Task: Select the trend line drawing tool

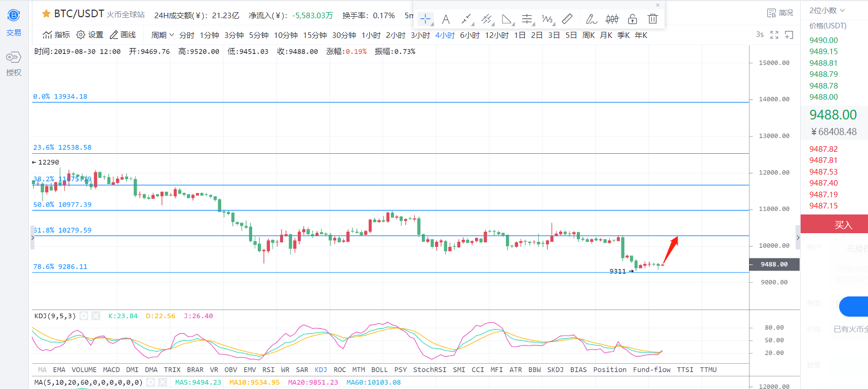Action: 466,19
